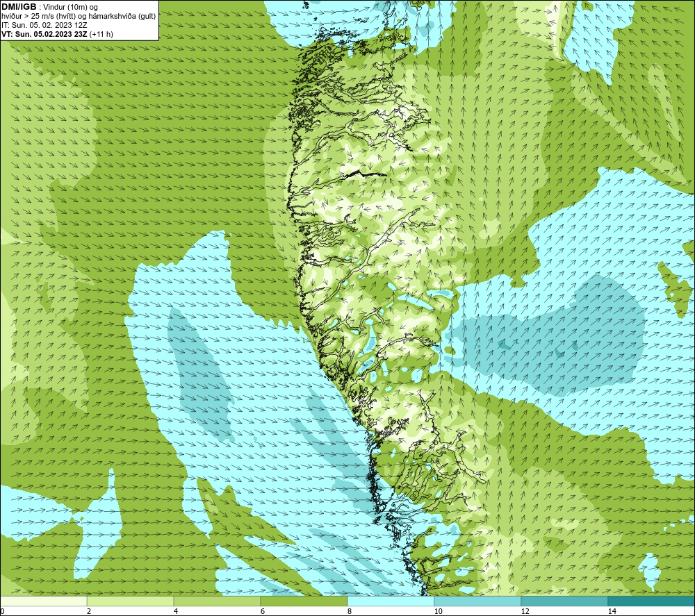Click the 10–12 m/s turquoise color bar segment
695x616 pixels.
pyautogui.click(x=478, y=601)
